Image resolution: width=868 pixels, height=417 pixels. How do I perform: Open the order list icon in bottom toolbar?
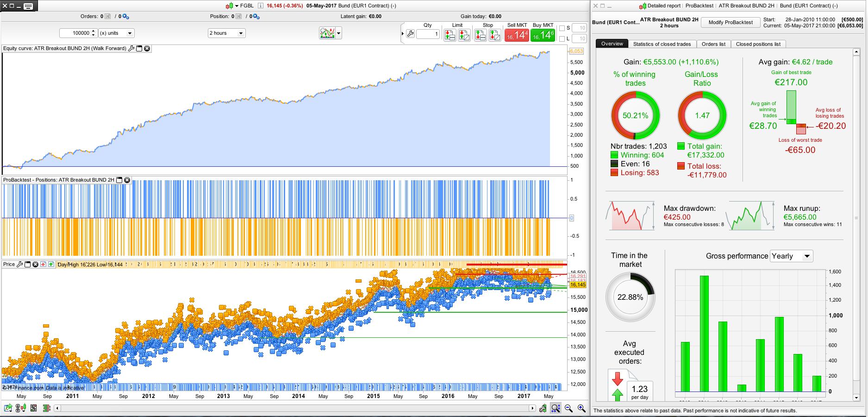coord(33,408)
